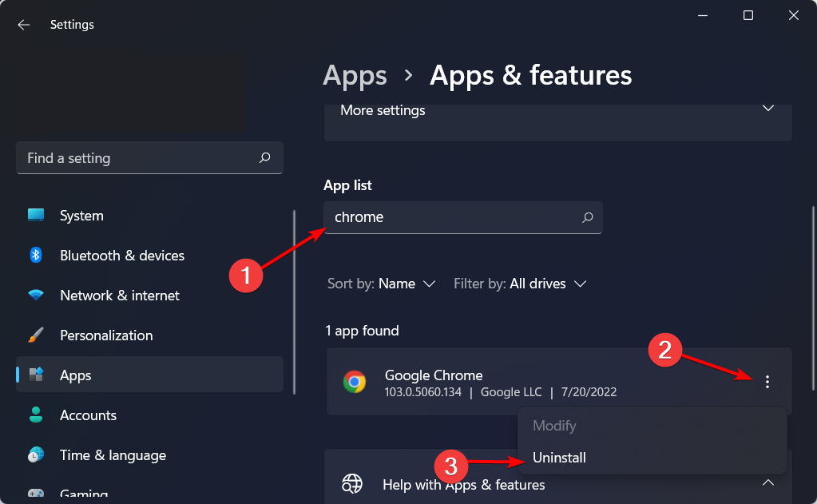Screen dimensions: 817x504
Task: Click the back arrow in Settings header
Action: (23, 25)
